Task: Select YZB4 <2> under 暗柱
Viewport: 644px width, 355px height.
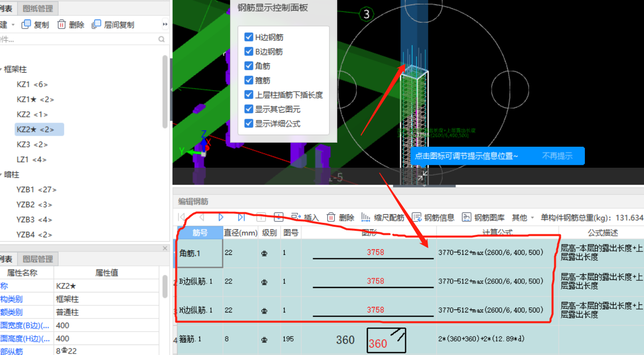Action: click(x=34, y=235)
